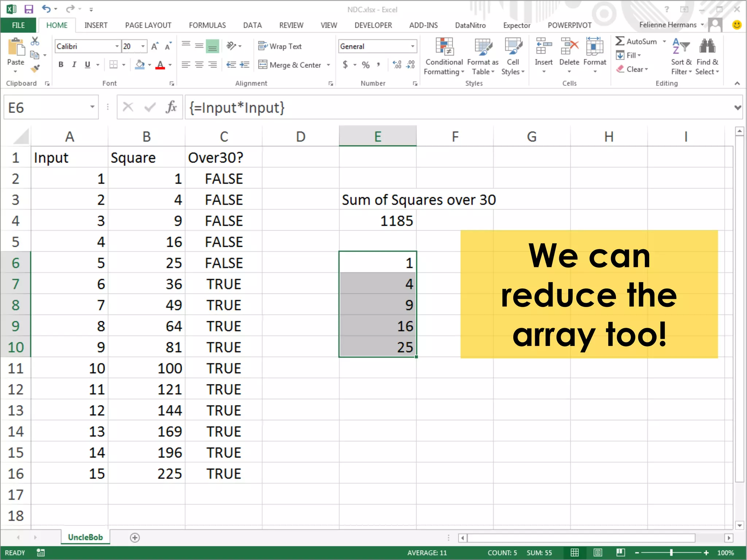Click the Enter checkmark in formula bar
Image resolution: width=747 pixels, height=560 pixels.
point(150,107)
